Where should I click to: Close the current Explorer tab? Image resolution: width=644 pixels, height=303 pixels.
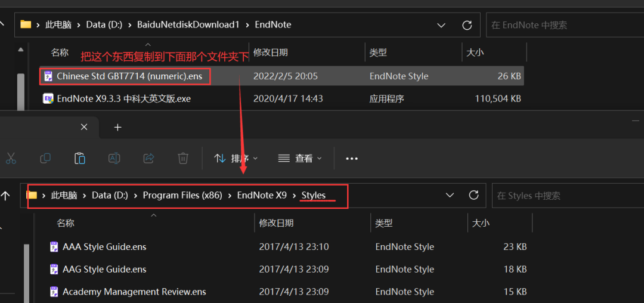click(x=84, y=127)
